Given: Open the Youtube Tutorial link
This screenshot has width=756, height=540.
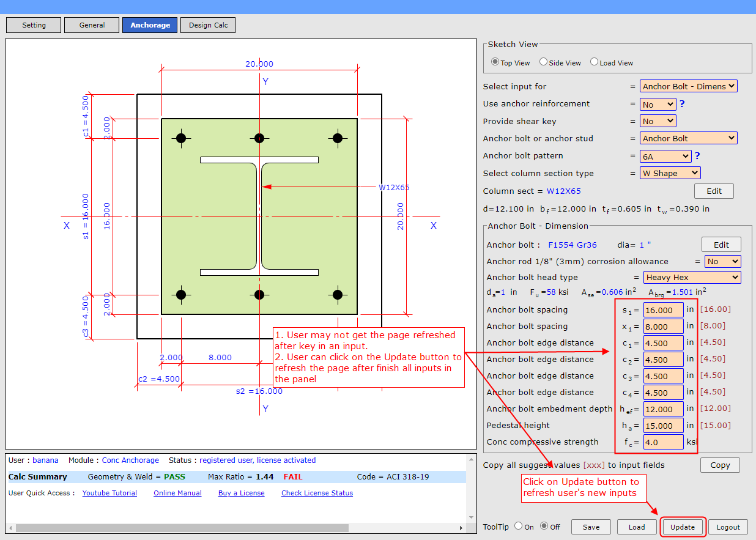Looking at the screenshot, I should (x=109, y=493).
